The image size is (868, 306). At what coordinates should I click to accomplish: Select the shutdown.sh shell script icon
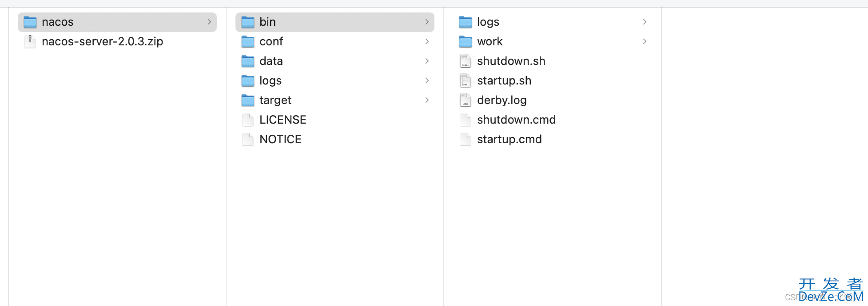[465, 61]
